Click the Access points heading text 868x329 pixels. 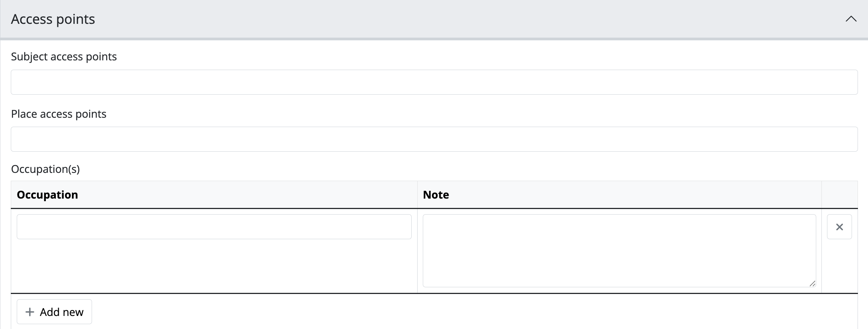coord(53,19)
